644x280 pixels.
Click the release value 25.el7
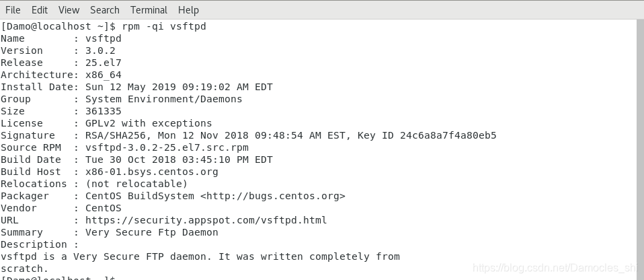(x=104, y=63)
